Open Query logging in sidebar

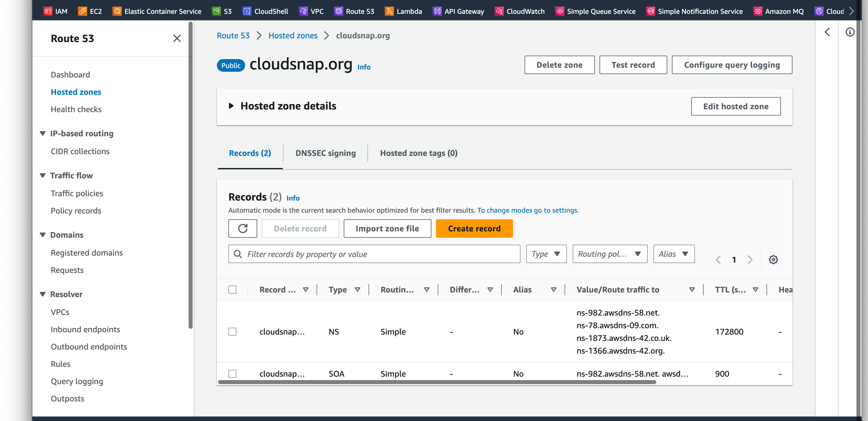tap(77, 381)
